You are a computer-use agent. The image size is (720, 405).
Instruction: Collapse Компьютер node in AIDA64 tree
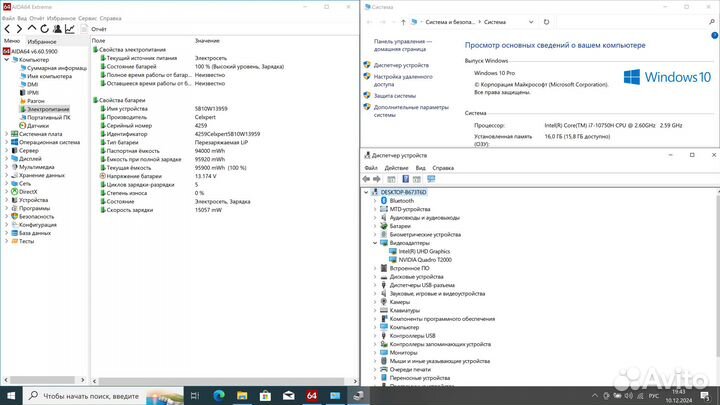coord(6,60)
